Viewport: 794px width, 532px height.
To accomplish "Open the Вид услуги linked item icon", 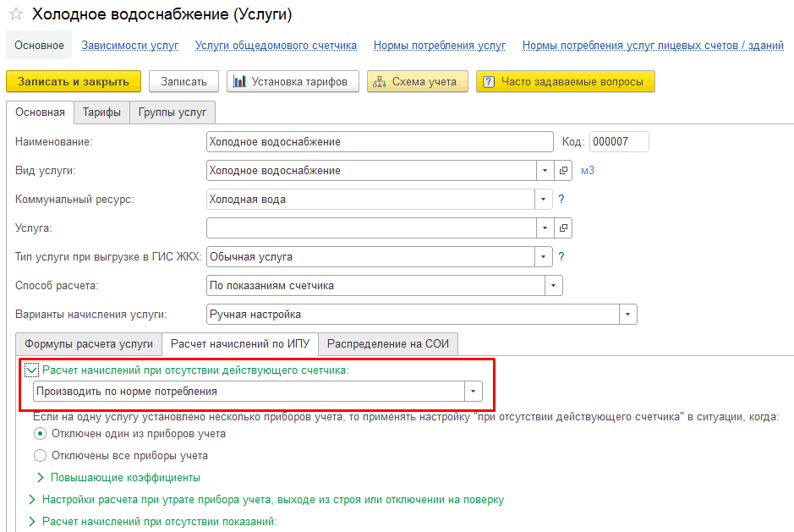I will coord(564,171).
